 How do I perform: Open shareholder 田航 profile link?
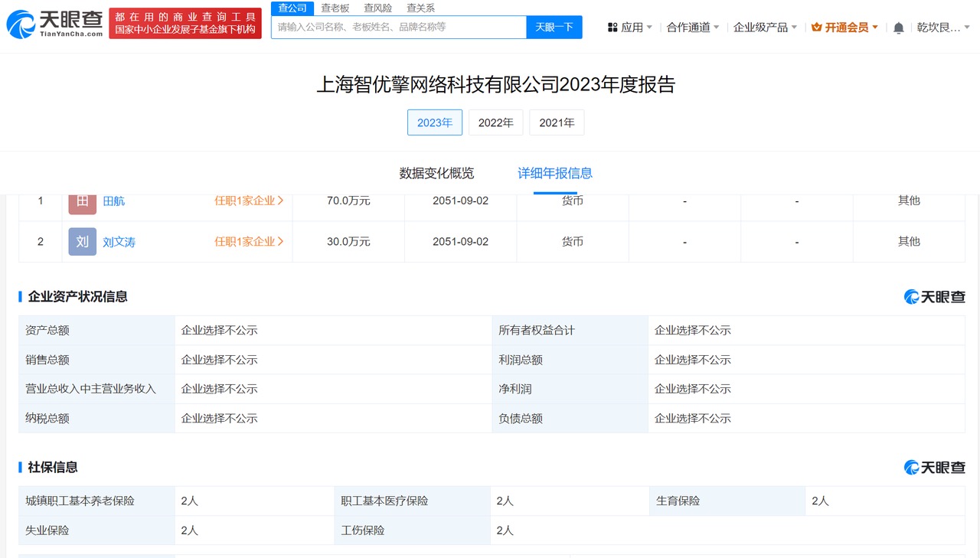tap(113, 201)
